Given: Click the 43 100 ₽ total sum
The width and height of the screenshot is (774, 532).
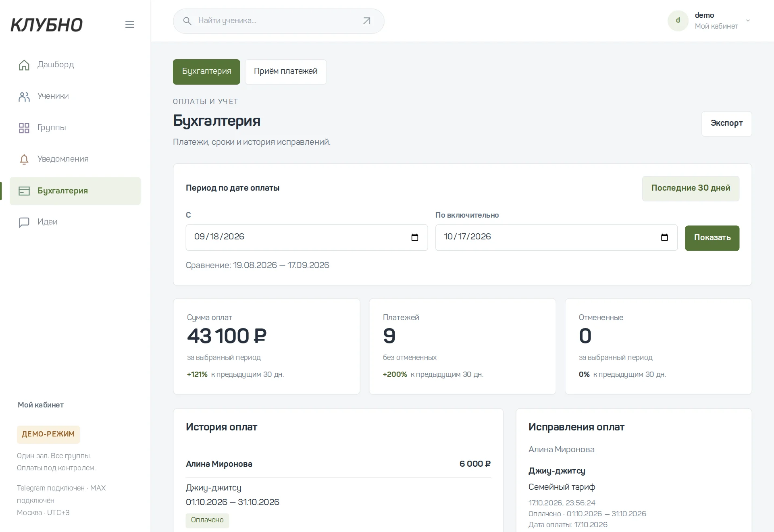Looking at the screenshot, I should 227,336.
